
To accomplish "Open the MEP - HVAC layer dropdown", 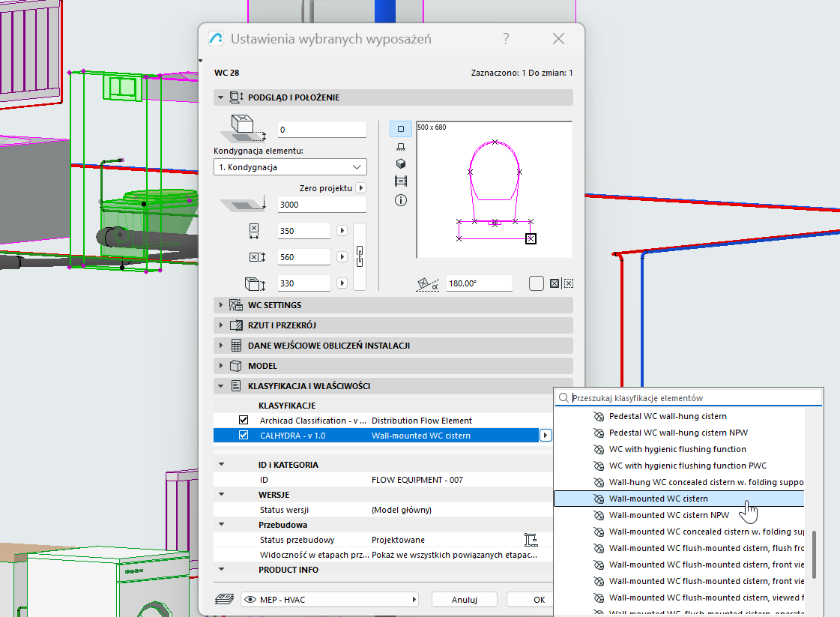I will point(330,600).
